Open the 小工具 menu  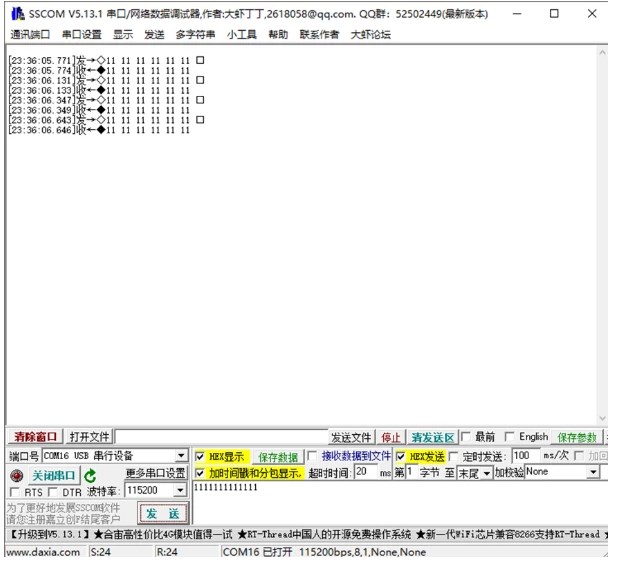[x=242, y=34]
